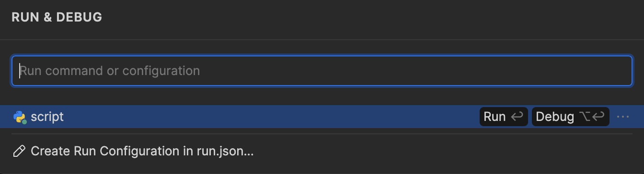Click the word Run on the Run button
This screenshot has height=174, width=644.
pos(494,117)
